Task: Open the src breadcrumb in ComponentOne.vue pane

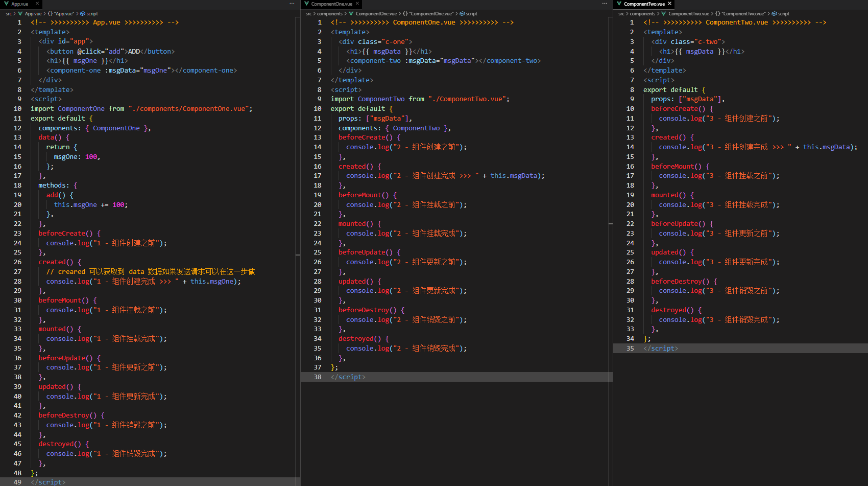Action: [x=308, y=14]
